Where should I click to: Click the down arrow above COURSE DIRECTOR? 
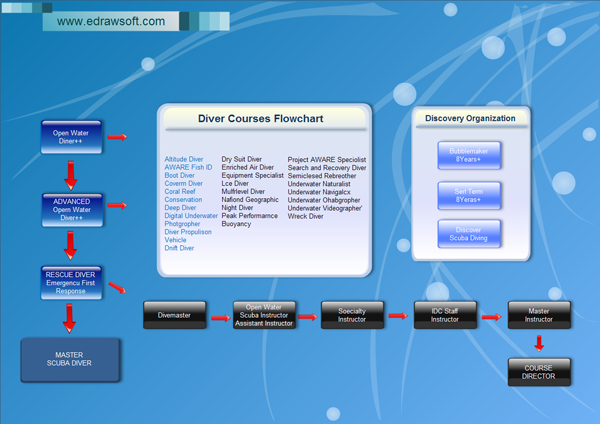click(x=539, y=343)
